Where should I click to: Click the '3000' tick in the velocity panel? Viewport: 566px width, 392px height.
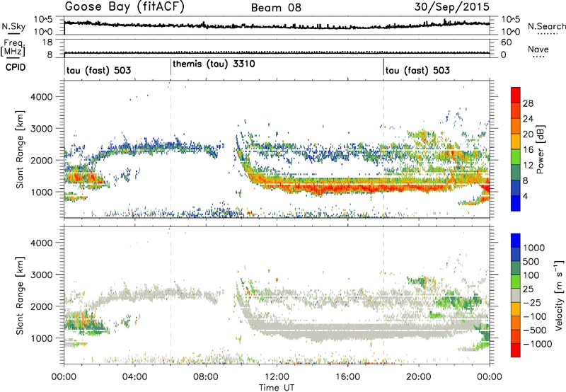(x=41, y=275)
